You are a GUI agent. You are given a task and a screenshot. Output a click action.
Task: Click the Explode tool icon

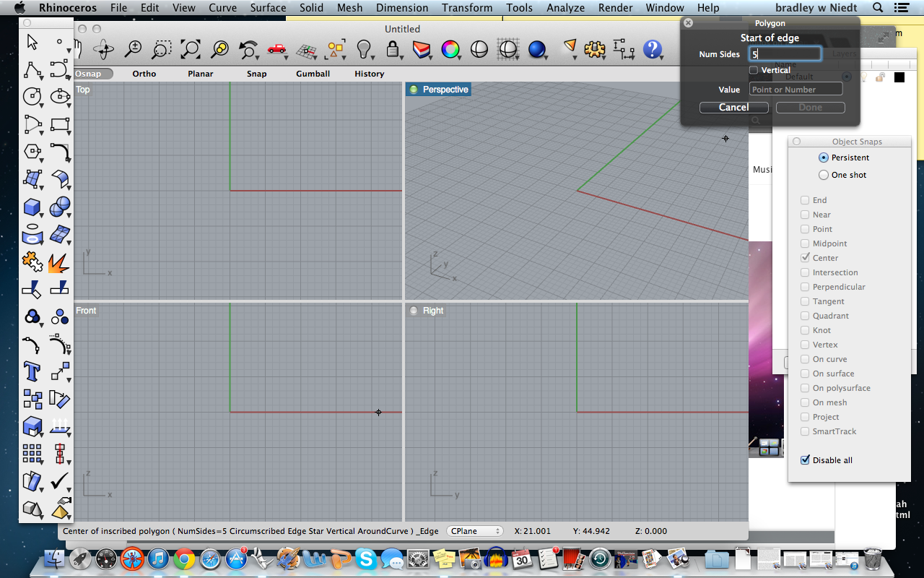coord(59,262)
